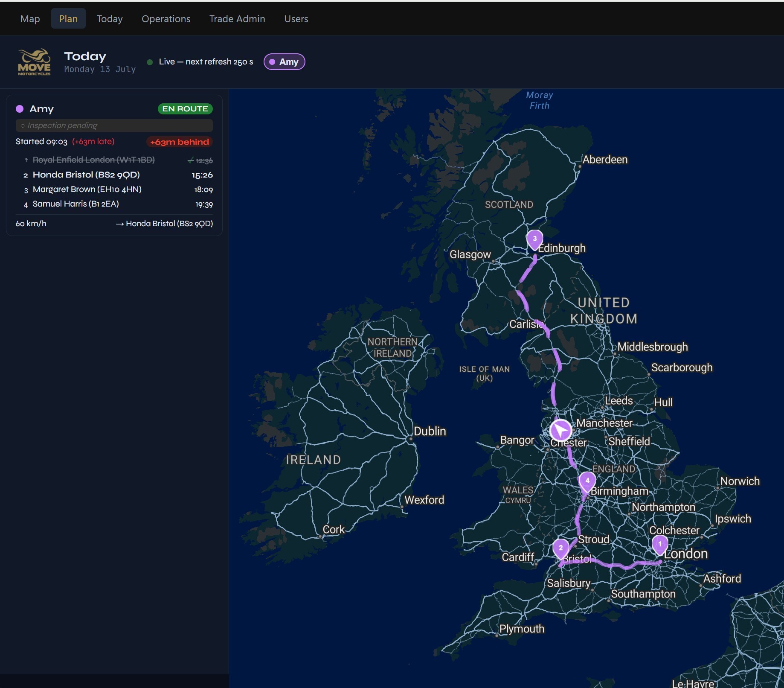The image size is (784, 688).
Task: Click the green checkmark beside 12:36
Action: tap(191, 160)
